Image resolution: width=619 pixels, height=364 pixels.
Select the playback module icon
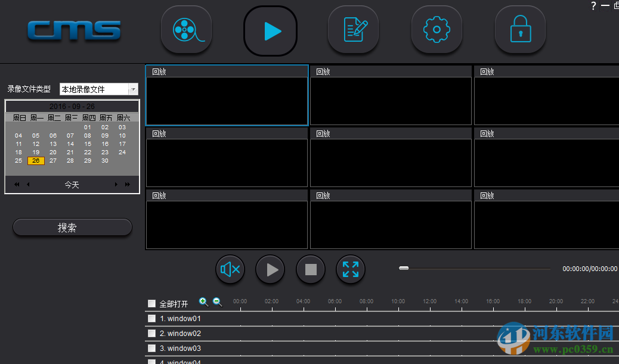click(x=270, y=29)
